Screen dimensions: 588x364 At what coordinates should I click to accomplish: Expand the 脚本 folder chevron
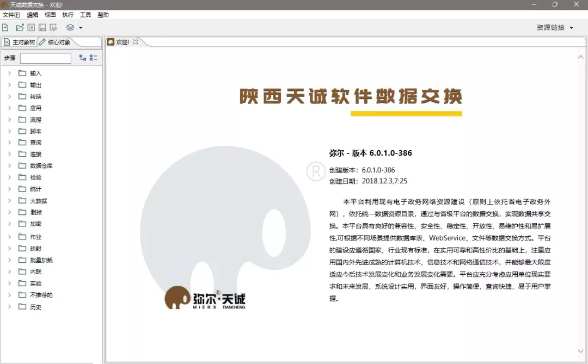pyautogui.click(x=9, y=131)
